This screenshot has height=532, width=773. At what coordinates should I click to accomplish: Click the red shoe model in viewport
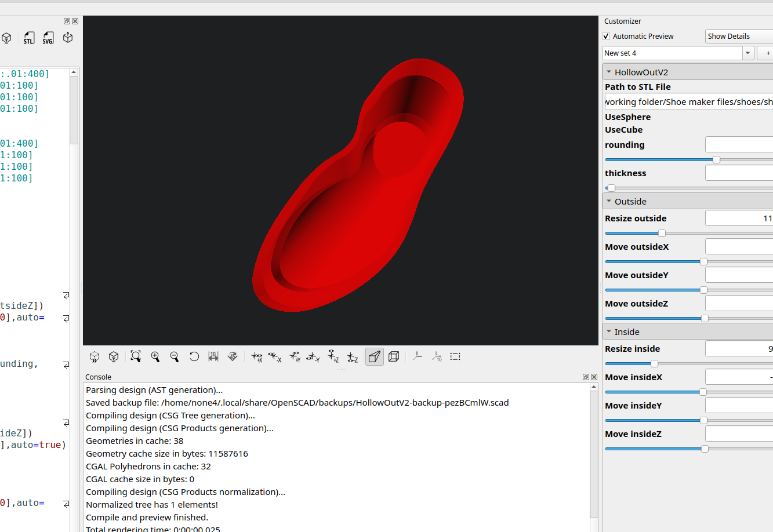click(x=358, y=184)
